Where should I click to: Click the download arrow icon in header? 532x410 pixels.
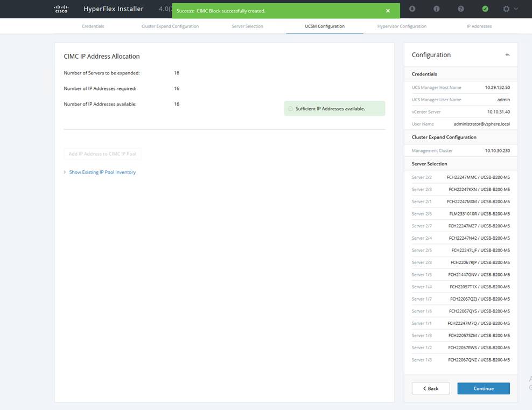(412, 9)
